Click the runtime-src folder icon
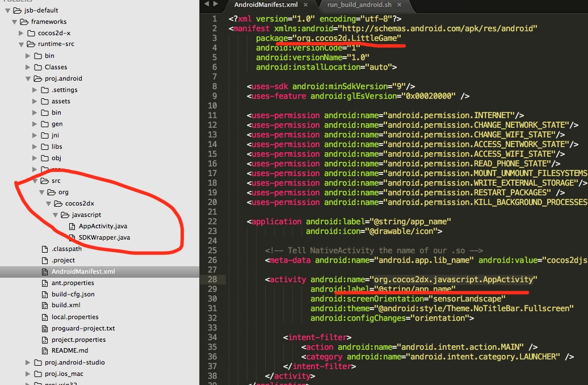Screen dimensions: 588x385 [31, 44]
